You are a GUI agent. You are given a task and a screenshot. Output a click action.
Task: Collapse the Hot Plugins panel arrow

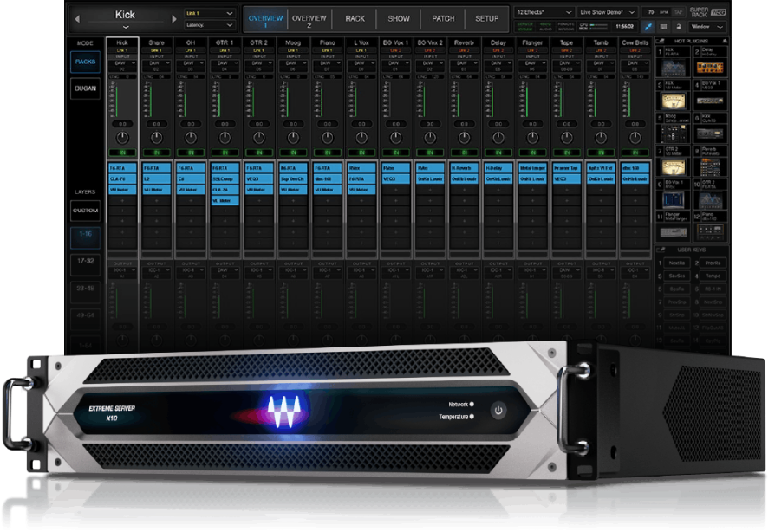point(724,41)
